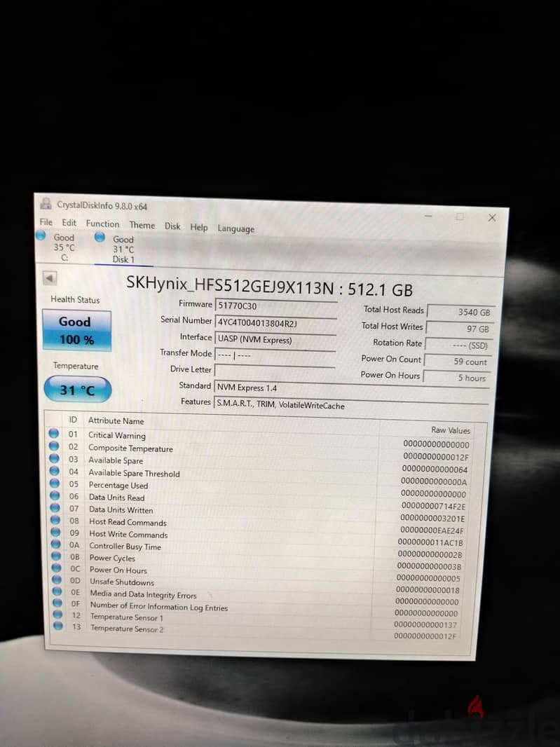Image resolution: width=560 pixels, height=747 pixels.
Task: Click status icon of Power Cycles row
Action: coord(56,556)
